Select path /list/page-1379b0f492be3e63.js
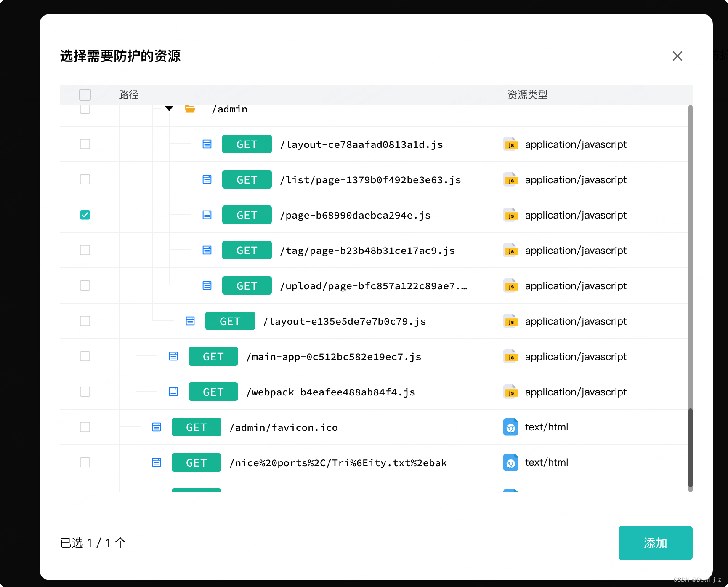Screen dimensions: 728x587 coord(371,180)
